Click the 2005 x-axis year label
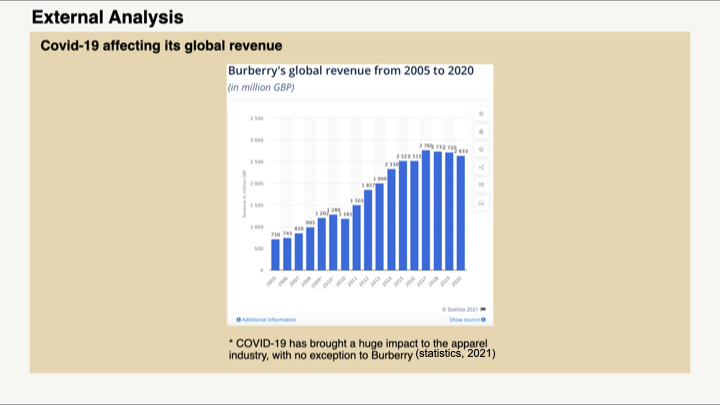Viewport: 720px width, 405px height. click(x=271, y=281)
